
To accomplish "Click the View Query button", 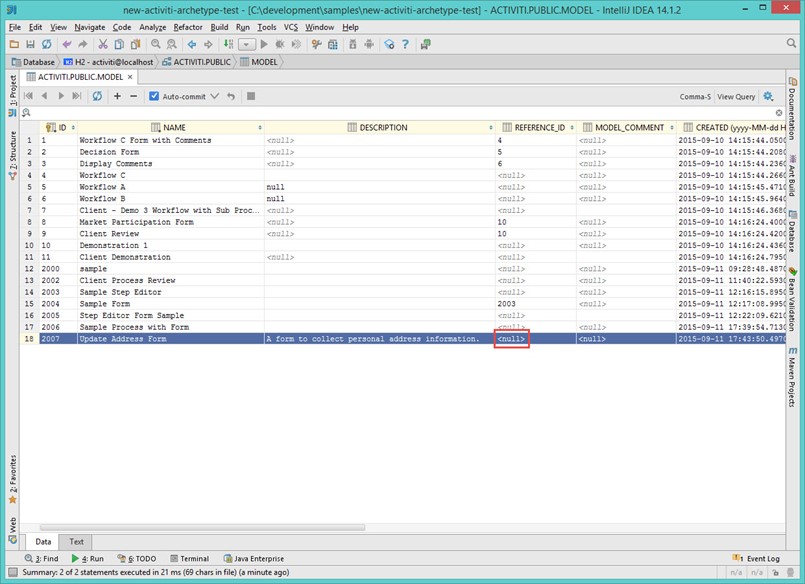I will click(x=737, y=96).
